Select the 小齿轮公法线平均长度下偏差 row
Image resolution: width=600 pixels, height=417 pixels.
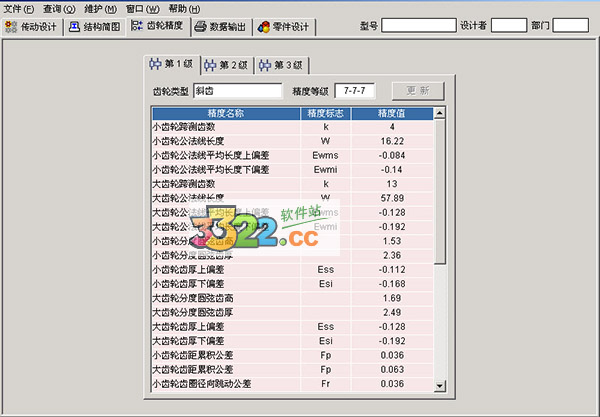293,169
